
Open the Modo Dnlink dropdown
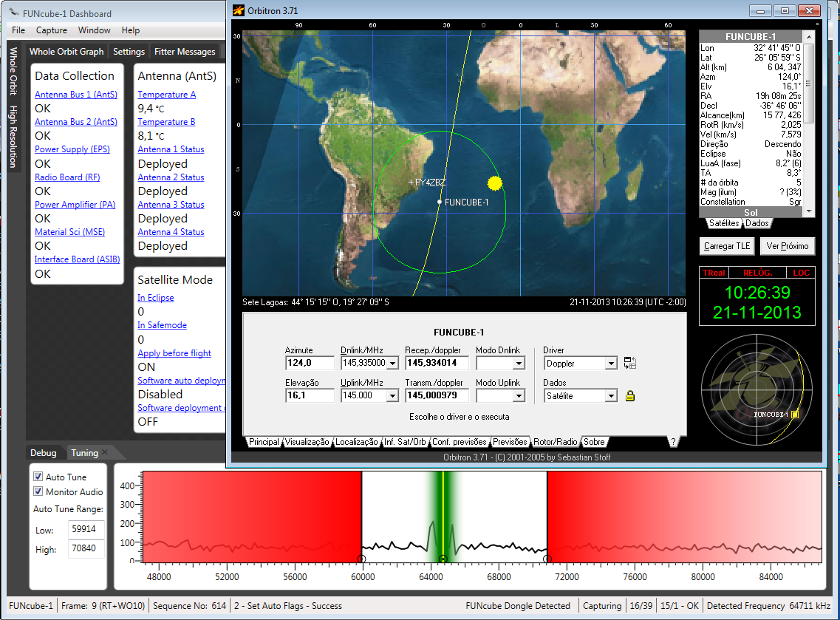[518, 364]
